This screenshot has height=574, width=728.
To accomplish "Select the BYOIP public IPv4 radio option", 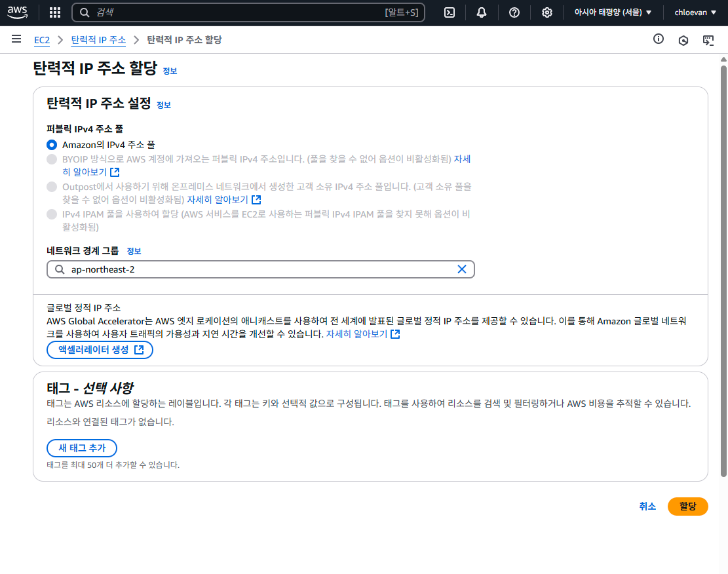I will tap(52, 159).
